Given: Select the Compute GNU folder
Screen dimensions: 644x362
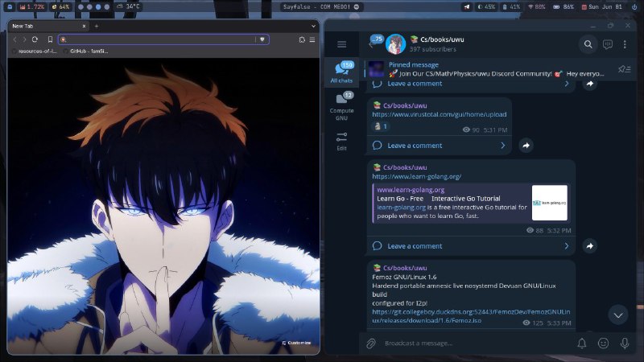Looking at the screenshot, I should point(341,106).
